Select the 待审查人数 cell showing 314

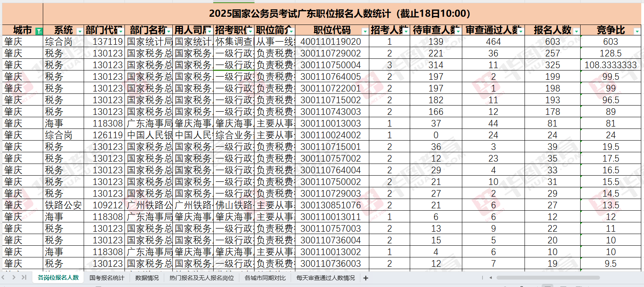click(436, 65)
